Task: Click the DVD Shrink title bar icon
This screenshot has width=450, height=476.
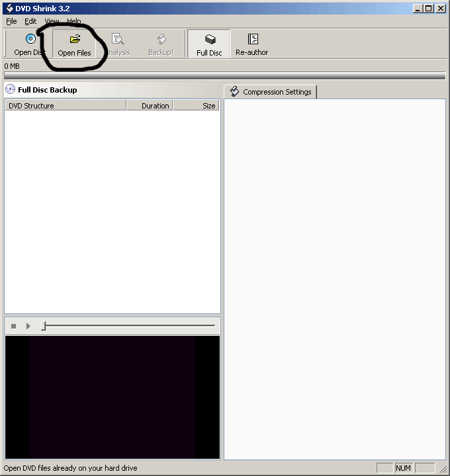Action: pos(9,9)
